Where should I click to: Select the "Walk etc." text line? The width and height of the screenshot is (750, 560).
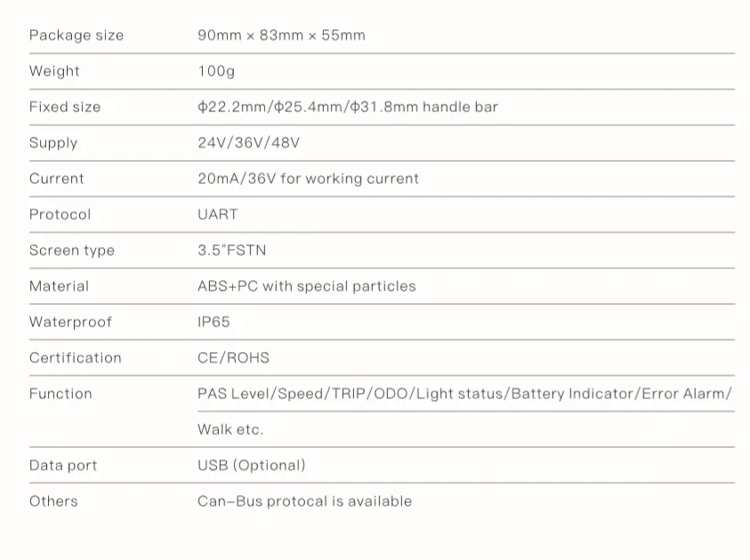[x=230, y=429]
